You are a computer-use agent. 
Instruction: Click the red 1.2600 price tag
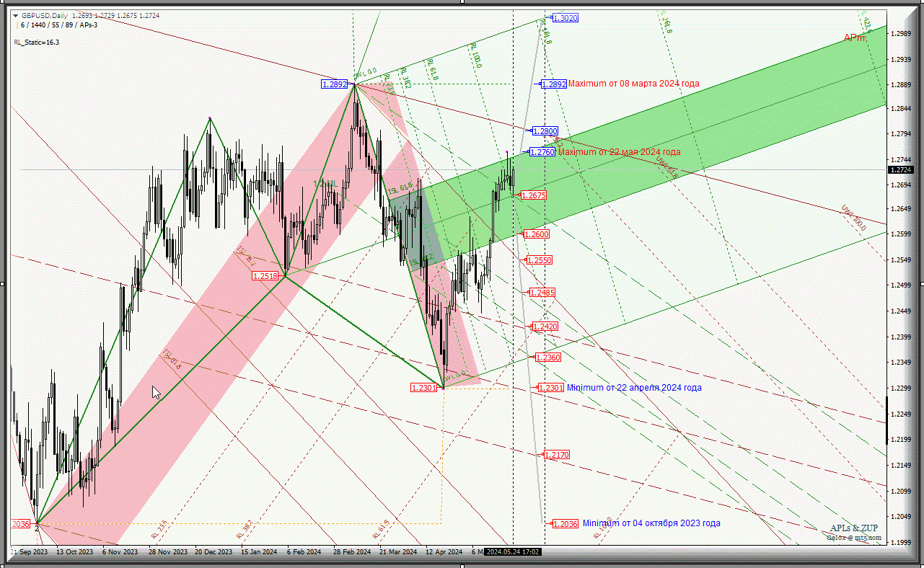point(537,234)
